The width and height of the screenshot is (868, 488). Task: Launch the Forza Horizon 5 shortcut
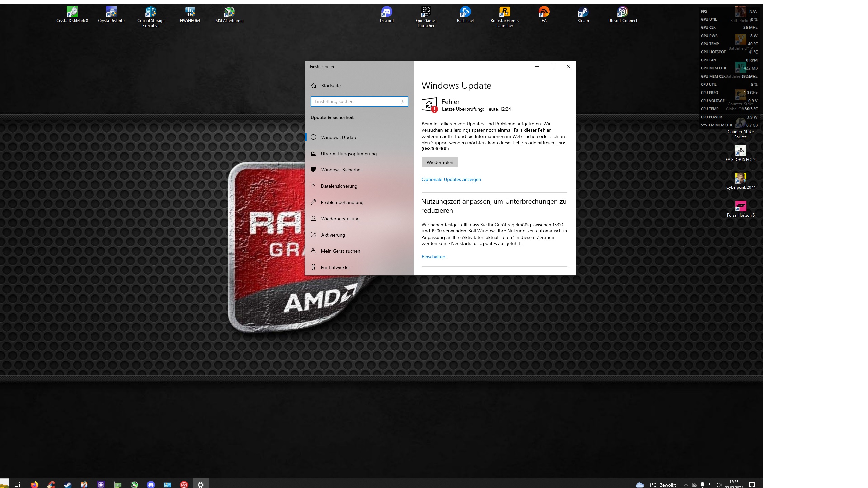tap(741, 206)
